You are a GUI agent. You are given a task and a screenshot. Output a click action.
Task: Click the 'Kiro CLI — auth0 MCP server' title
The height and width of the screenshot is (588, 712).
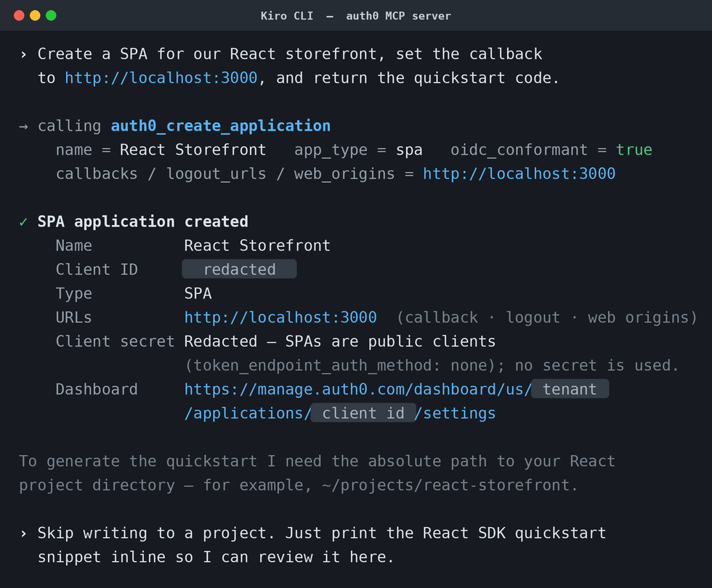[x=356, y=16]
